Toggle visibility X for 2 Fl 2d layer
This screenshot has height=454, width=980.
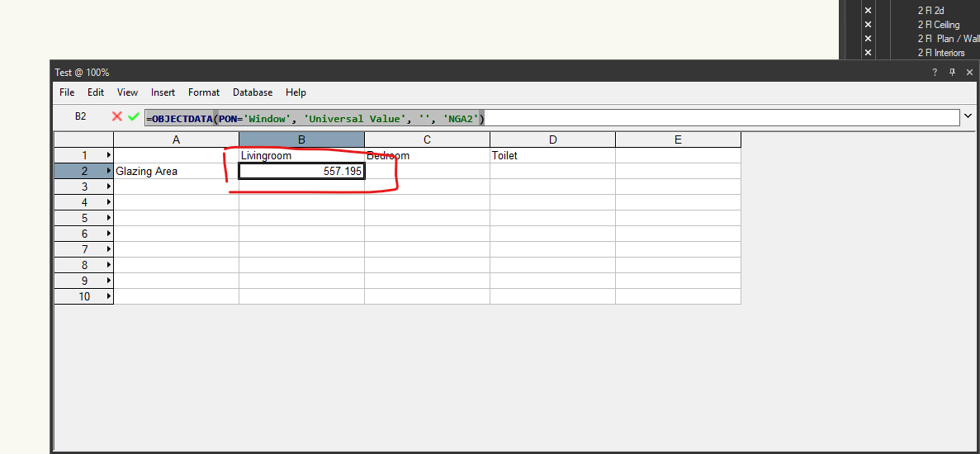point(868,11)
